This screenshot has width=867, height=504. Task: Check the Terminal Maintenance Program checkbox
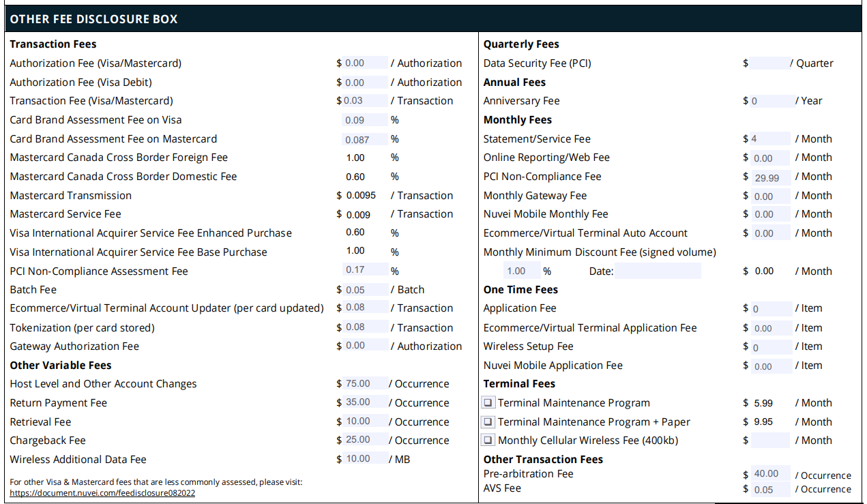488,403
